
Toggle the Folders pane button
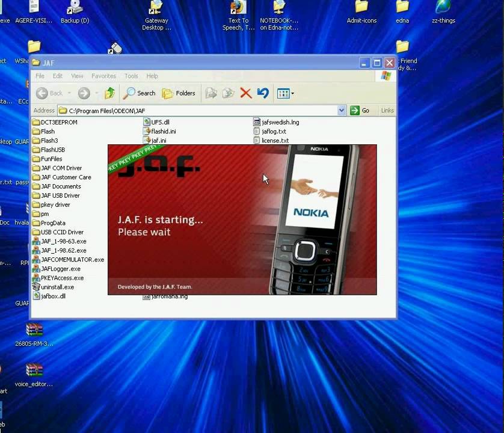[179, 93]
